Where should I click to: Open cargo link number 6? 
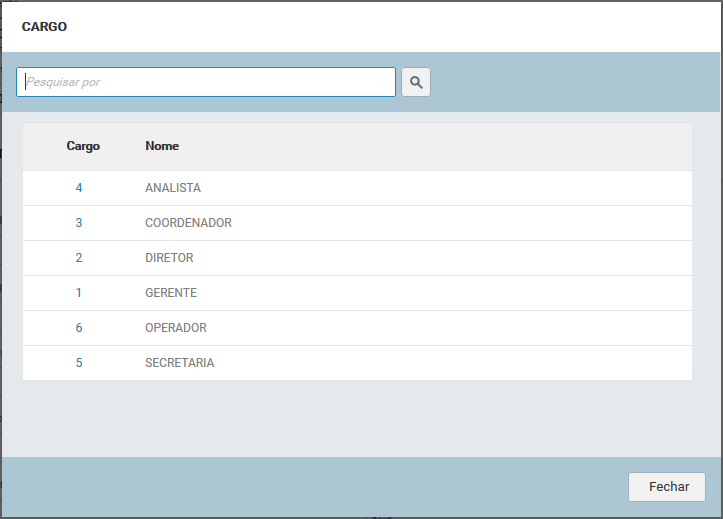79,328
